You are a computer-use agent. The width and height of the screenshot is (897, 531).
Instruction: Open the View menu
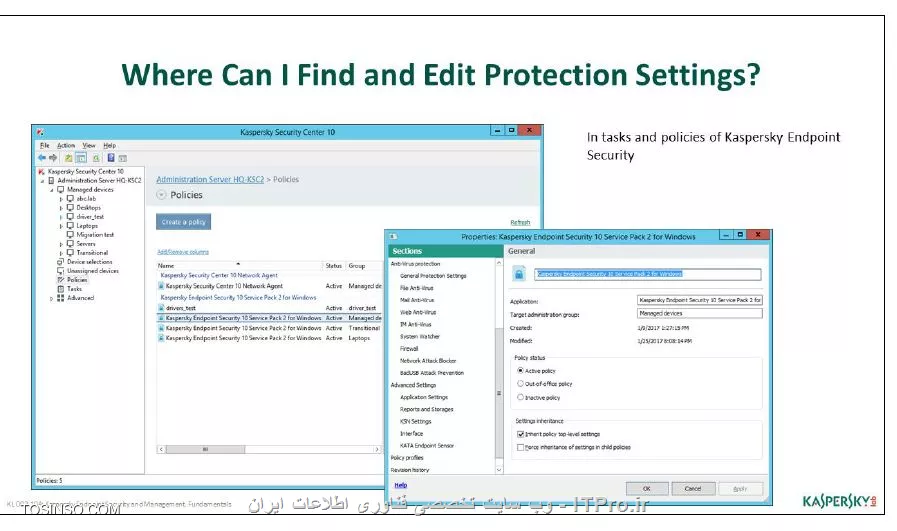pos(89,145)
